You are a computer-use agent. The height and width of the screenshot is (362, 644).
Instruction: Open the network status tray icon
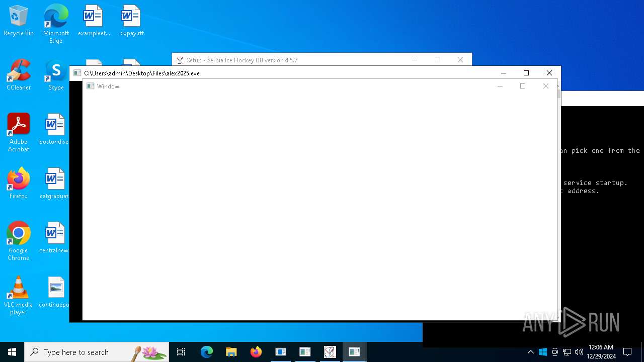point(567,352)
